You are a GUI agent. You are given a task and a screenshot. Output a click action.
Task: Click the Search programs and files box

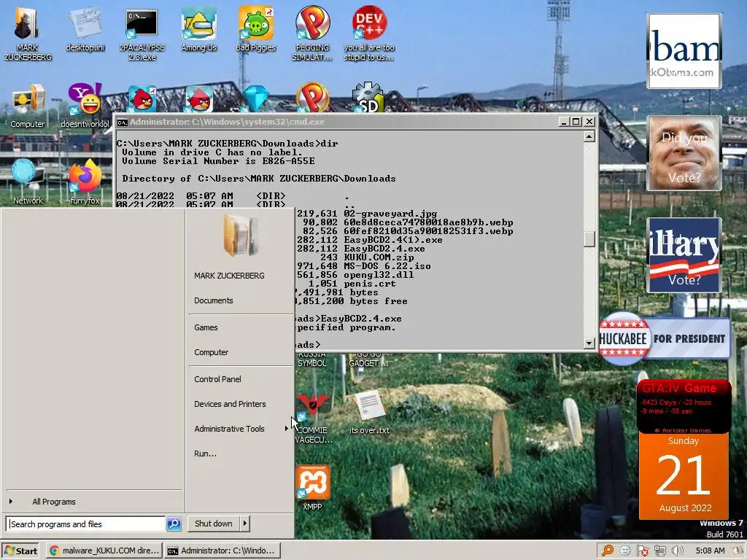86,524
